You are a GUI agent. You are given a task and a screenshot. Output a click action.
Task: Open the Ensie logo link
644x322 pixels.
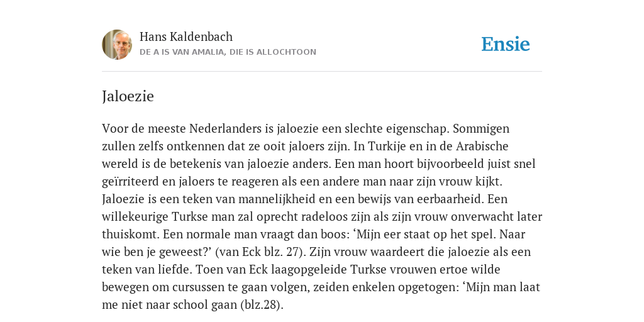click(x=506, y=44)
